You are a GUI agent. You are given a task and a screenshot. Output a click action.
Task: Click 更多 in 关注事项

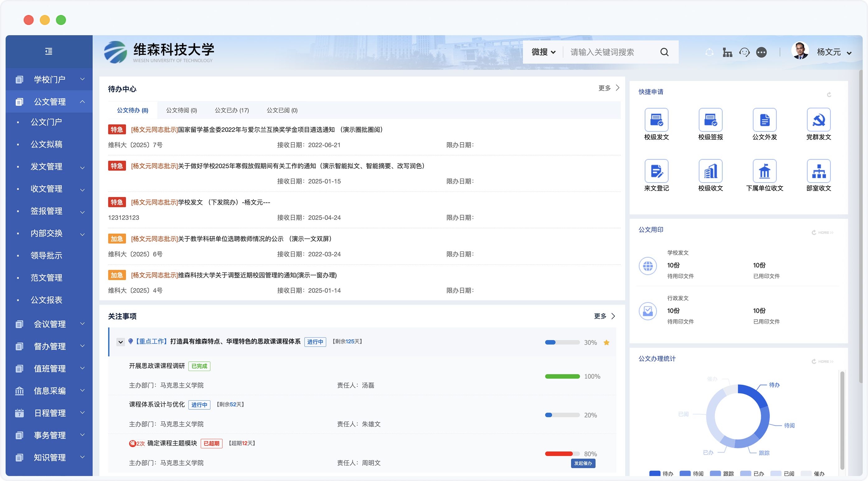point(604,316)
